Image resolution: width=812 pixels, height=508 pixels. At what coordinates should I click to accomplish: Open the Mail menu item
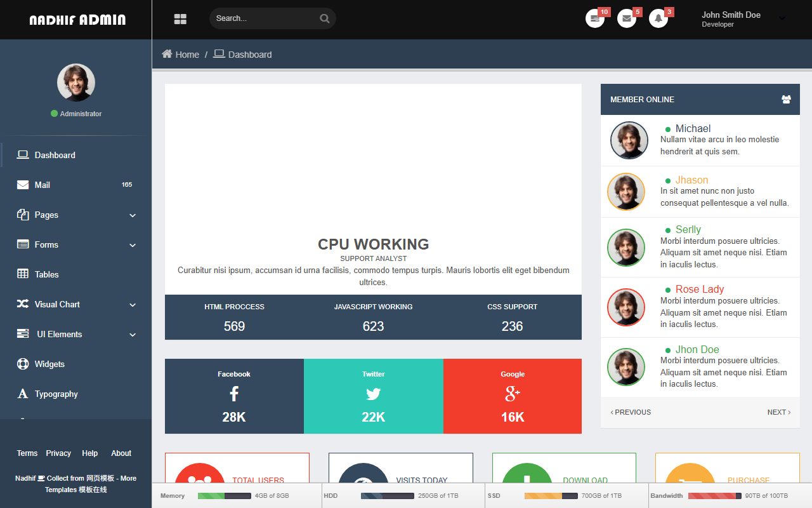coord(76,185)
